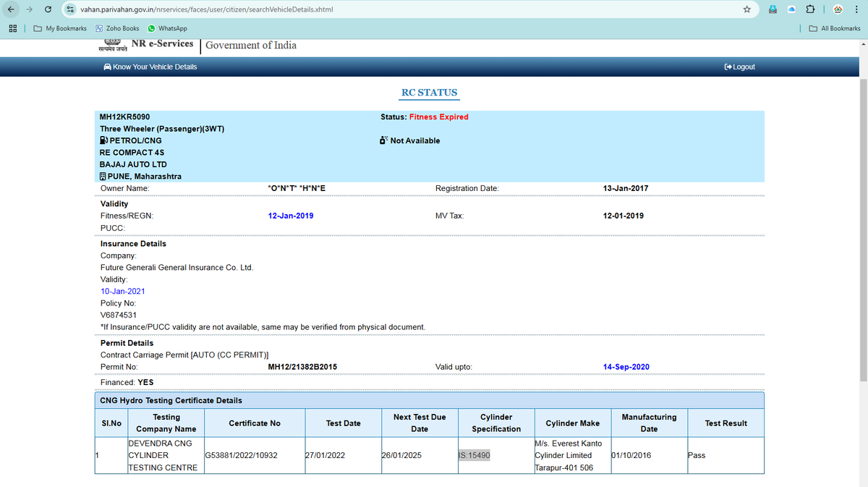Viewport: 868px width, 487px height.
Task: Open Chrome three-dot menu
Action: pos(856,9)
